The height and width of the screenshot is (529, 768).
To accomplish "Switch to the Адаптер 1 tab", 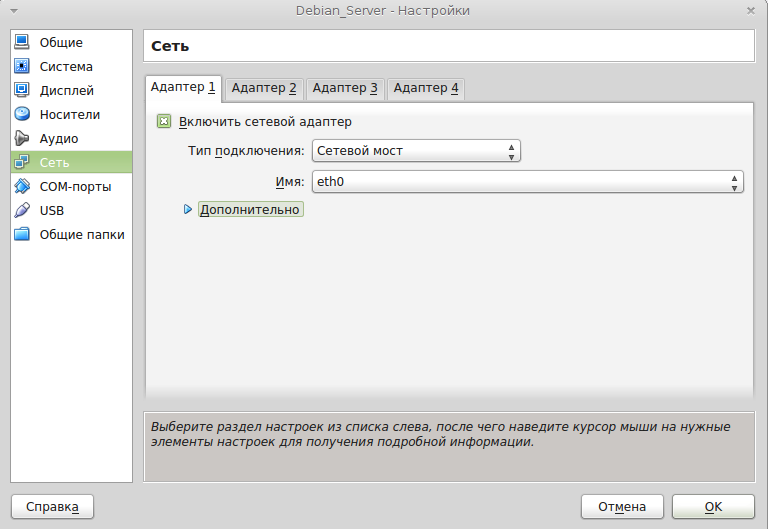I will coord(183,88).
